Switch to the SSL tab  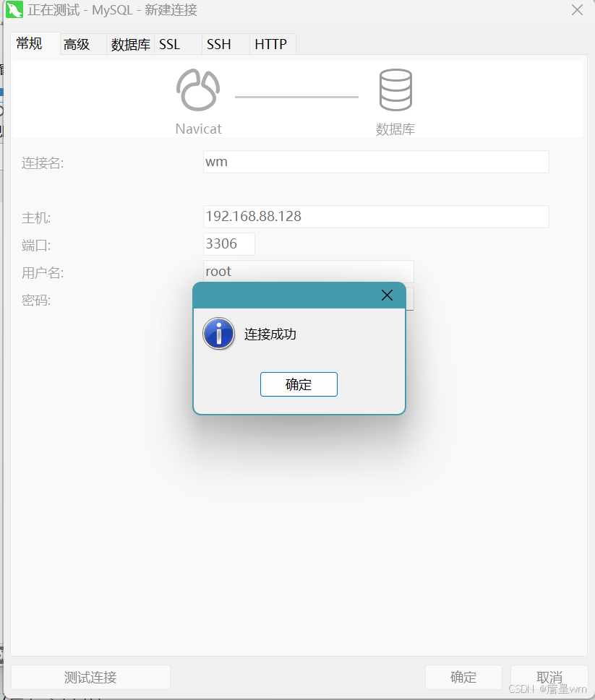pyautogui.click(x=178, y=44)
